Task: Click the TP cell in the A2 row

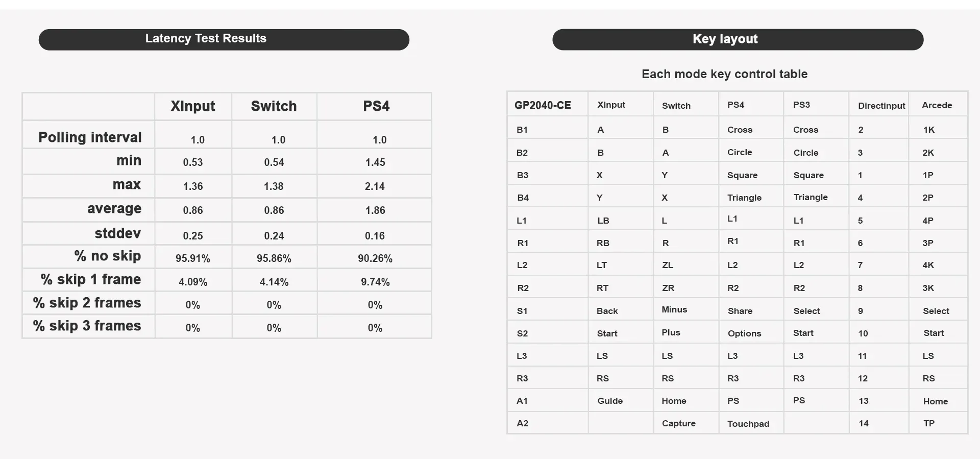Action: tap(929, 423)
